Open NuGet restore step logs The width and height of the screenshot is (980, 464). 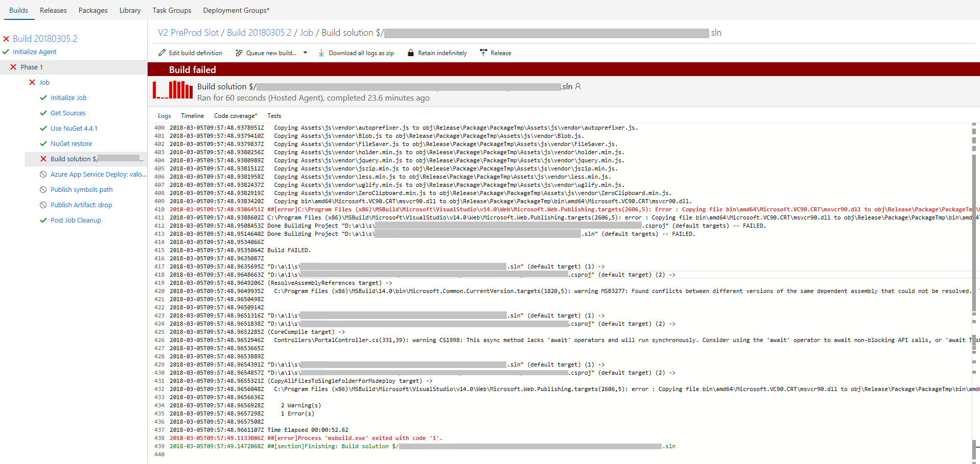coord(71,144)
